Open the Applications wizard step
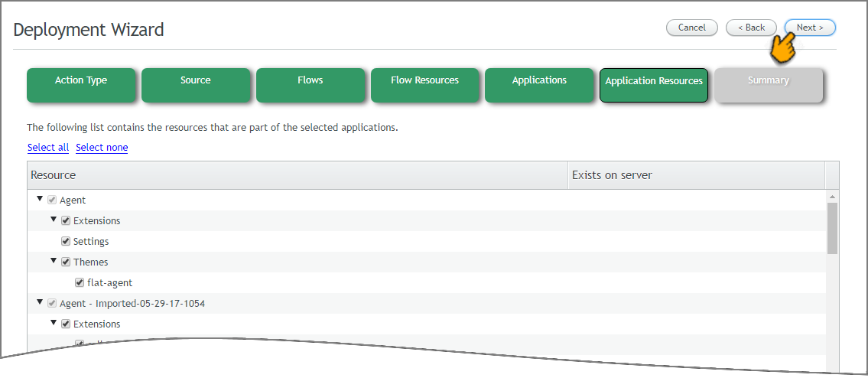This screenshot has height=378, width=868. coord(539,86)
